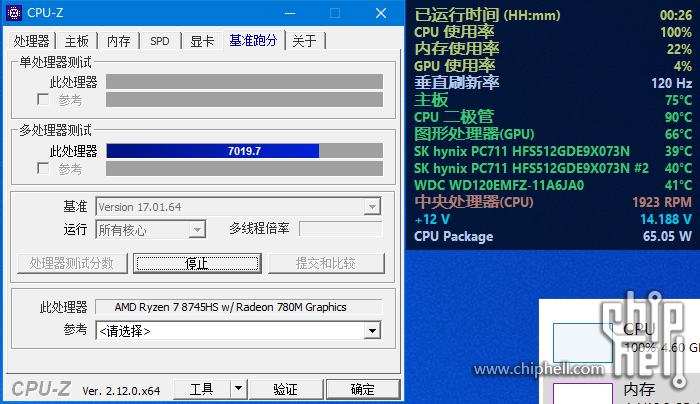Select the CPU graph thumbnail in Task Manager

coord(583,342)
